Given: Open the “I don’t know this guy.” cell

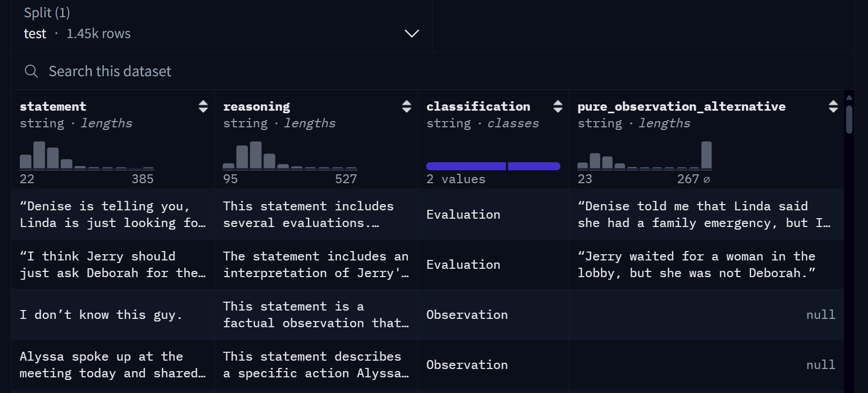Looking at the screenshot, I should (113, 315).
